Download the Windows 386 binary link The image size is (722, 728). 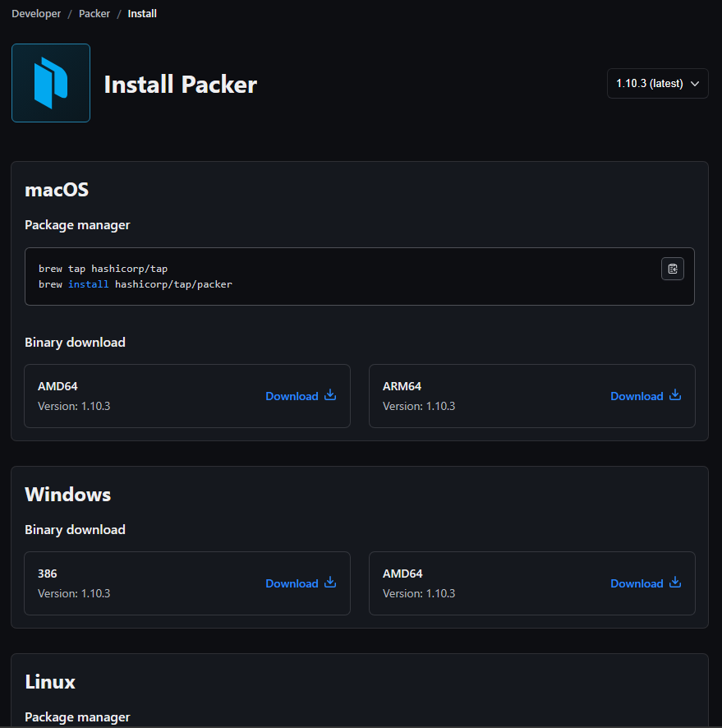point(292,583)
